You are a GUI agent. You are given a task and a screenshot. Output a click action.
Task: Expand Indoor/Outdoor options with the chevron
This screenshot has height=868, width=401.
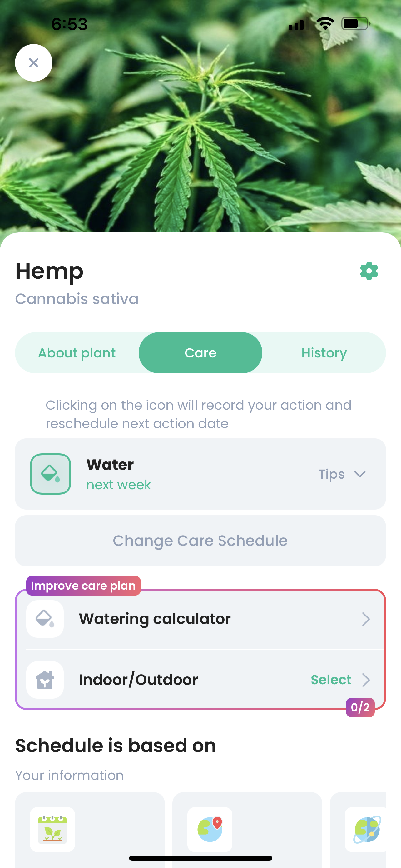click(366, 680)
